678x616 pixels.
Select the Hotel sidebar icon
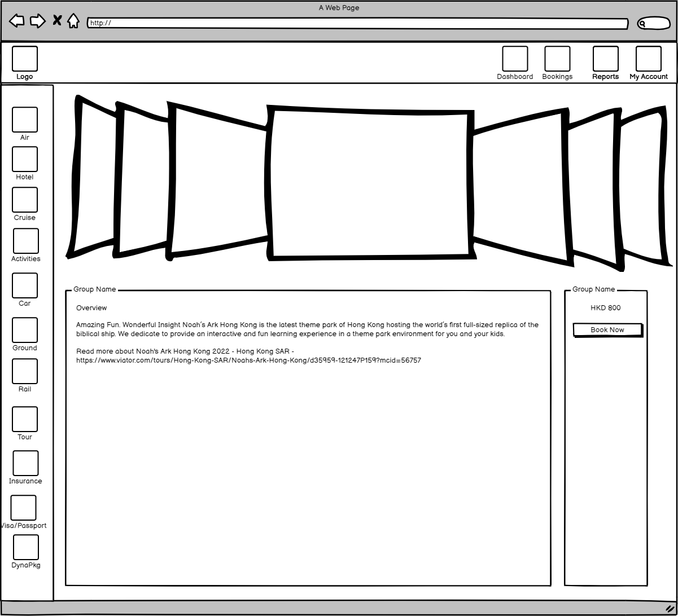coord(25,160)
